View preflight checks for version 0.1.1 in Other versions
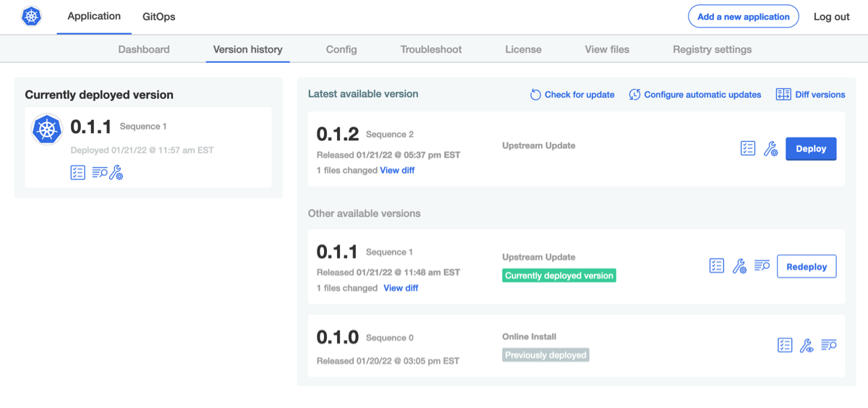The image size is (868, 408). (x=716, y=265)
